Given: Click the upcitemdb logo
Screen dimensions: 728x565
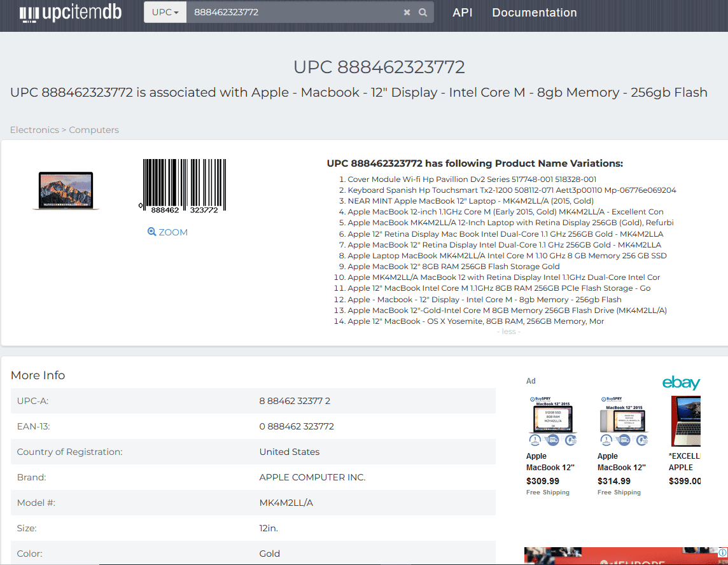Looking at the screenshot, I should tap(70, 13).
